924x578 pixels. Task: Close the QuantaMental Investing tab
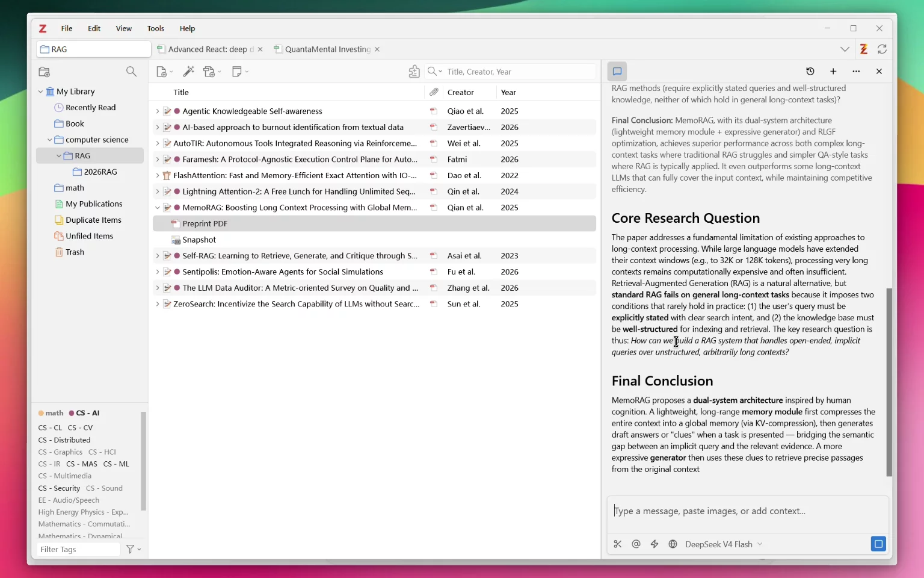point(377,49)
